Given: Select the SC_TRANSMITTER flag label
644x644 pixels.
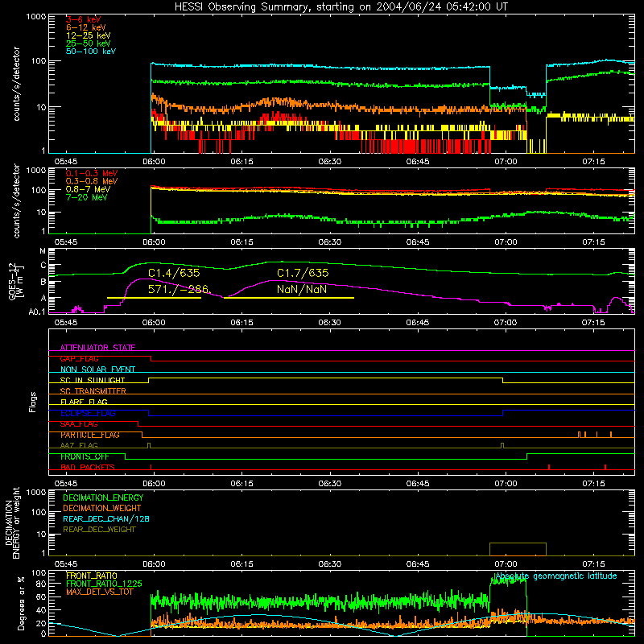Looking at the screenshot, I should tap(93, 391).
